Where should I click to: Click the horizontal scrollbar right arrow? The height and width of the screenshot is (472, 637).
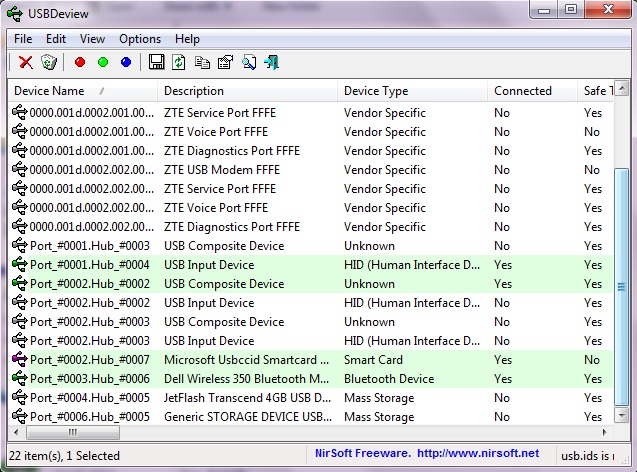(x=604, y=432)
